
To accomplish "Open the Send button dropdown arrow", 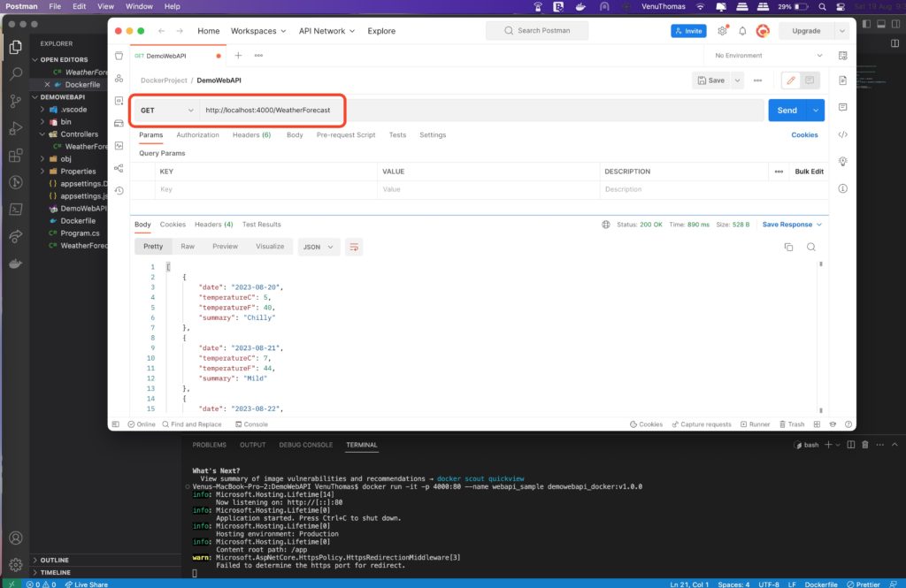I will click(815, 111).
